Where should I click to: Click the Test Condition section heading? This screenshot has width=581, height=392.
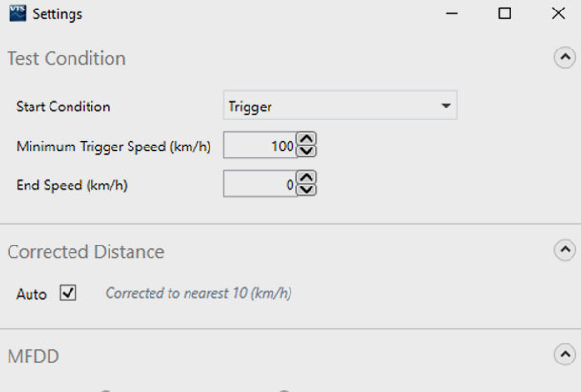click(67, 58)
